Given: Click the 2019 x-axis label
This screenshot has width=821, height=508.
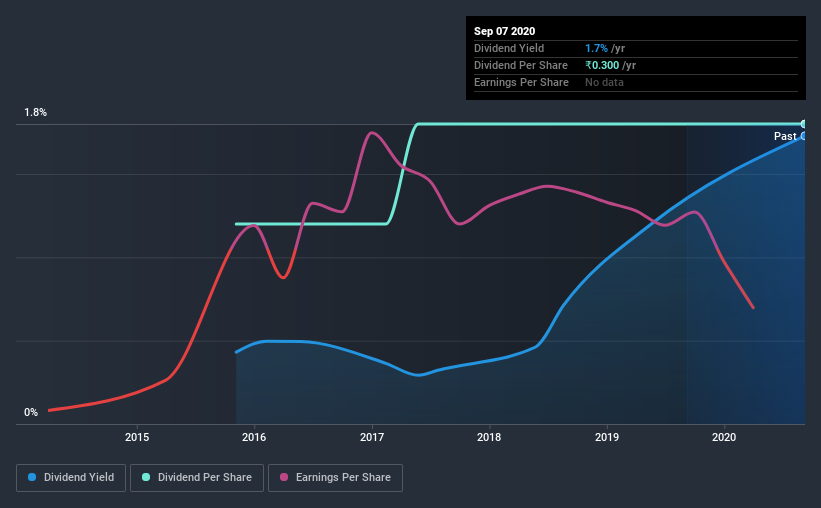Looking at the screenshot, I should [607, 437].
